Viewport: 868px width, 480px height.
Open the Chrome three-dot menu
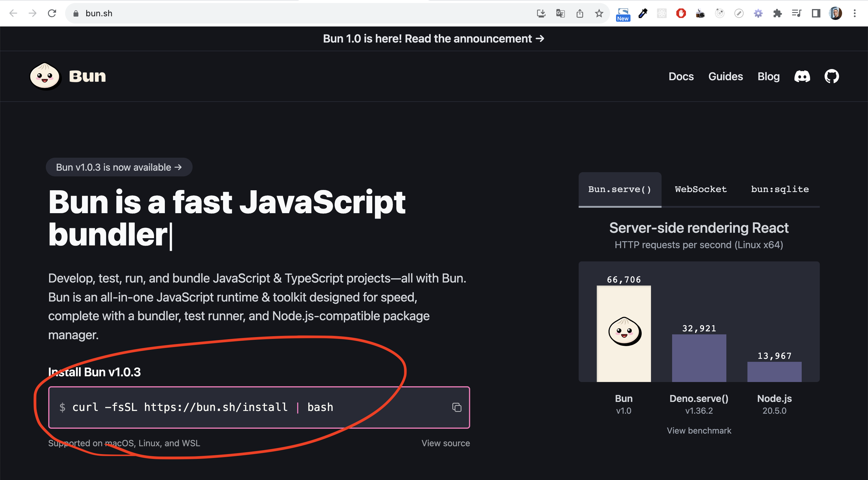point(854,14)
